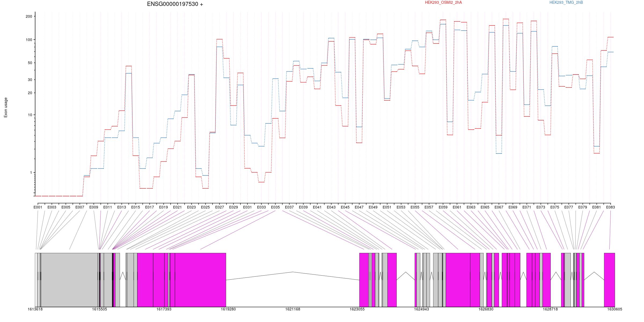Select the HEK293_OSMI2_2hA legend label

tap(443, 2)
